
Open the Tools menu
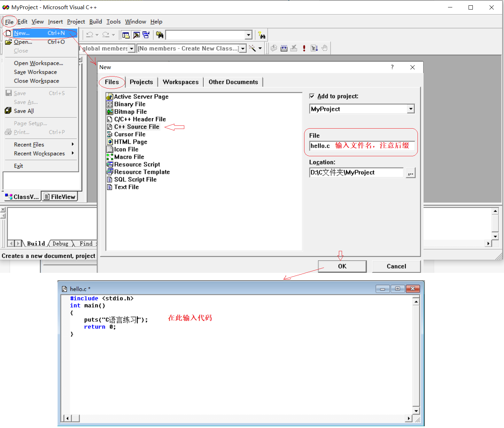[x=113, y=22]
